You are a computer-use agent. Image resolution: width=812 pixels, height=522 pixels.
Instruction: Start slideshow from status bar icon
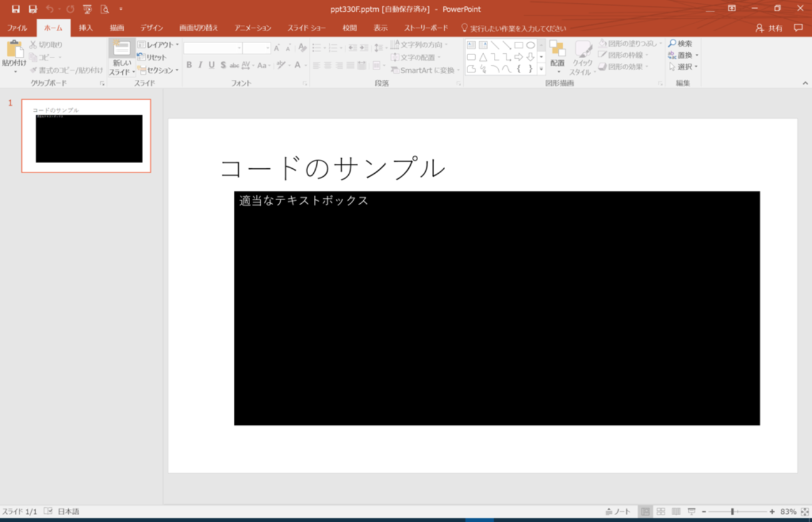tap(691, 511)
